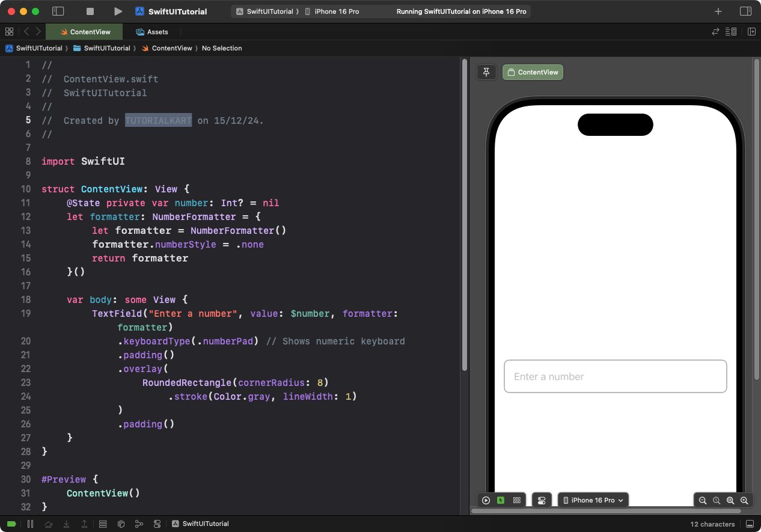The height and width of the screenshot is (532, 761).
Task: Switch to the Assets tab
Action: point(152,32)
